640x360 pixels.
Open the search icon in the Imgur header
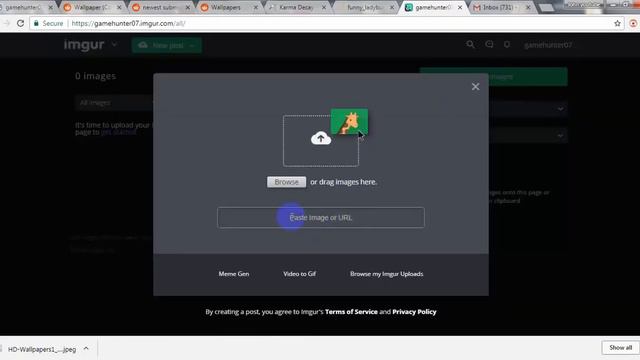click(470, 44)
